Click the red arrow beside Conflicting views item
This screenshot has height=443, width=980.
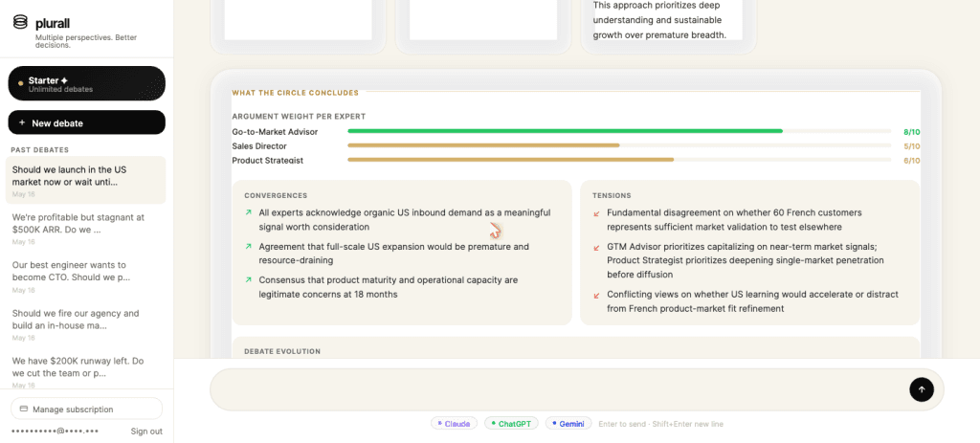[596, 295]
